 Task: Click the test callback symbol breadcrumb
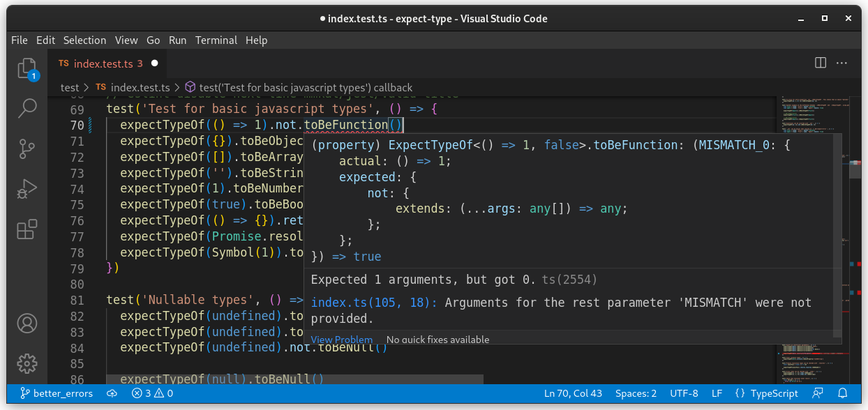click(x=298, y=88)
